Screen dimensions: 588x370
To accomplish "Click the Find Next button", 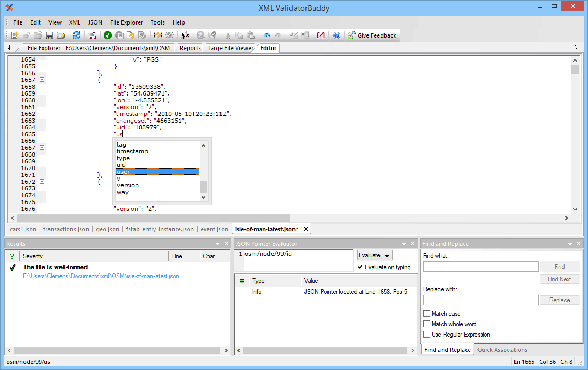I will tap(559, 279).
